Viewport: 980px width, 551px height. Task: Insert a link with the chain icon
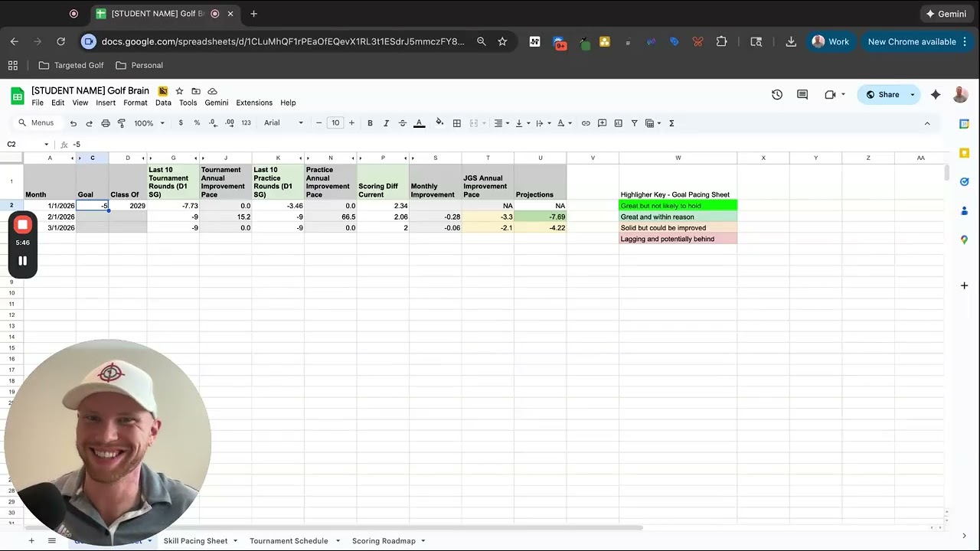point(586,123)
